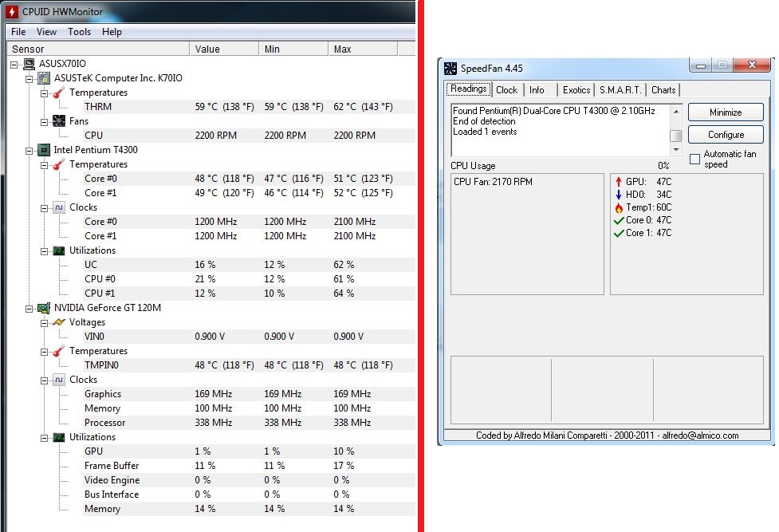Select the TMPIN0 temperature row

point(250,365)
